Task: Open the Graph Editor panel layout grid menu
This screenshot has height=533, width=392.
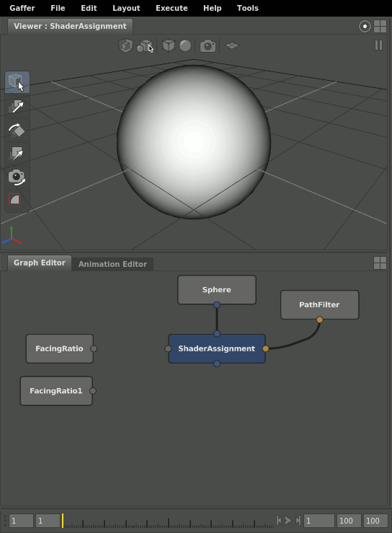Action: click(x=380, y=263)
